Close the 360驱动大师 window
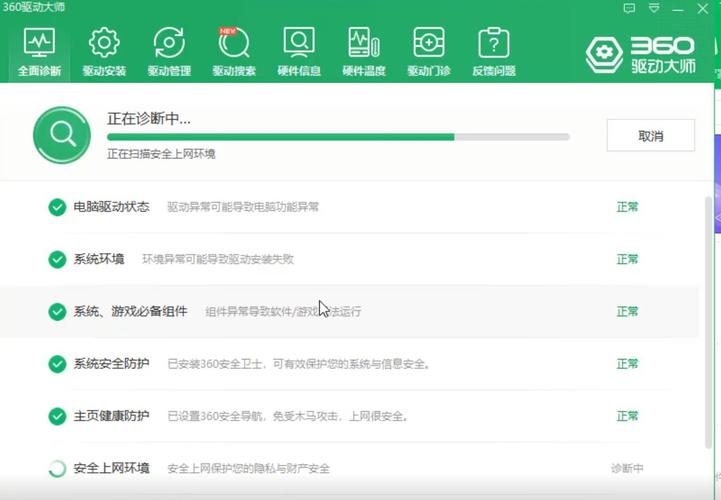The image size is (721, 500). [703, 8]
